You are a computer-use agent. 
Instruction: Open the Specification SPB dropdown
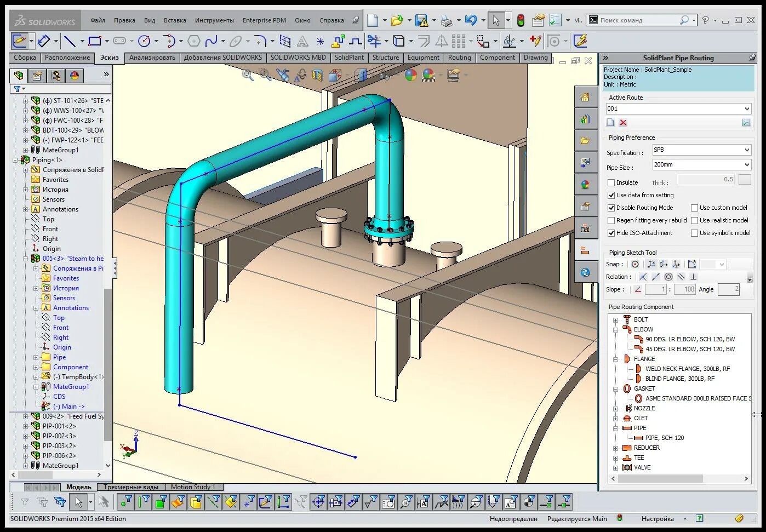tap(701, 150)
